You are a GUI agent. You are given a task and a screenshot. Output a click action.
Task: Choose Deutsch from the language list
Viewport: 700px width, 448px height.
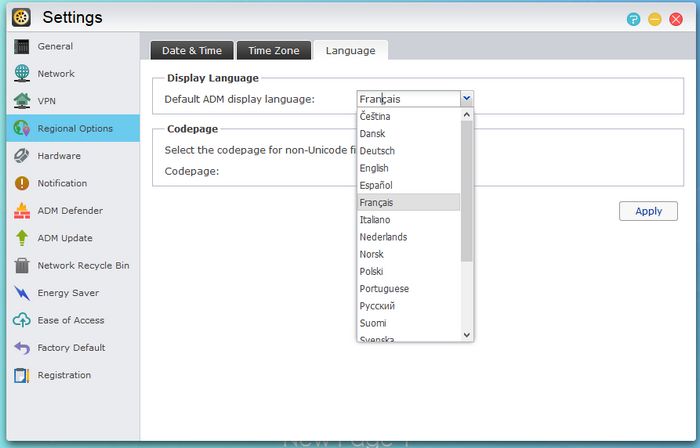pyautogui.click(x=377, y=151)
